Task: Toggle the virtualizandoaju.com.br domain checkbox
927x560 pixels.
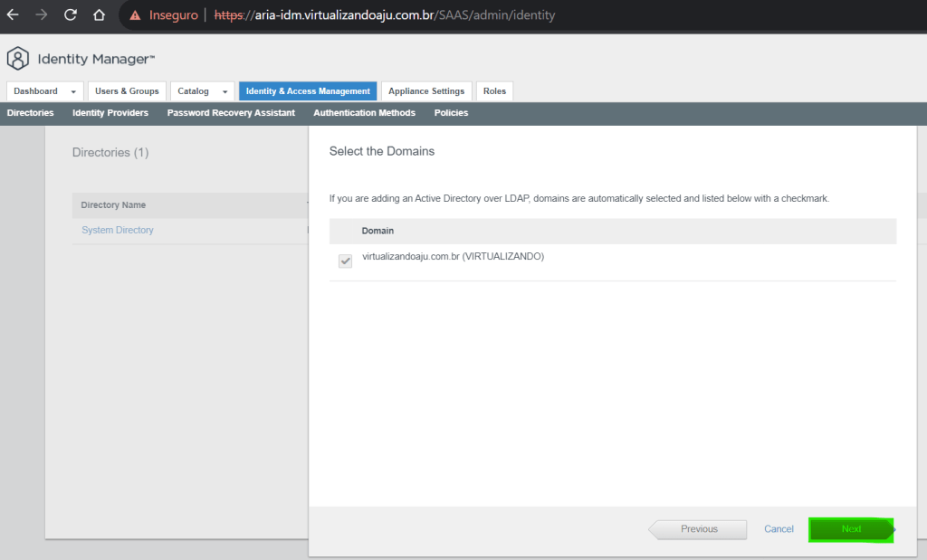Action: click(x=345, y=261)
